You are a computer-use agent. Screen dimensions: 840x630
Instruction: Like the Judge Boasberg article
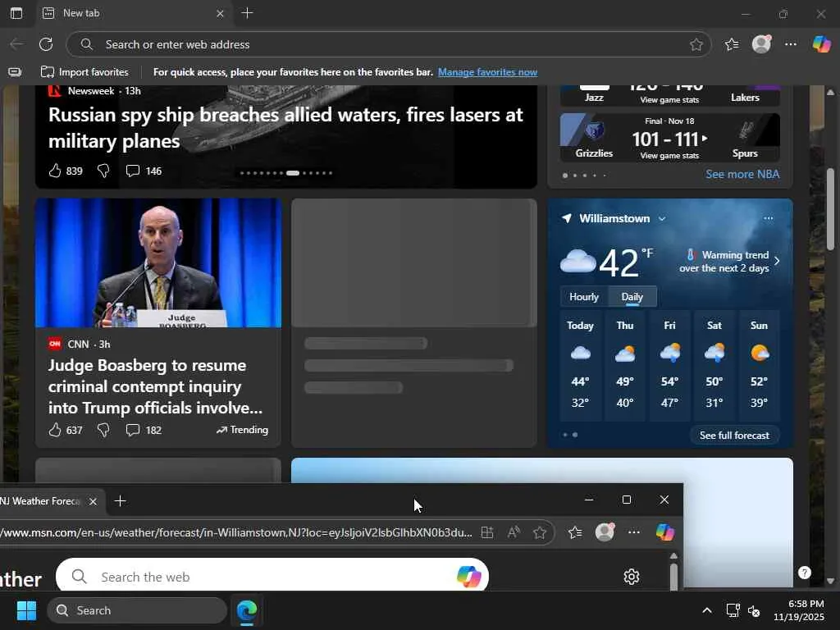tap(55, 430)
